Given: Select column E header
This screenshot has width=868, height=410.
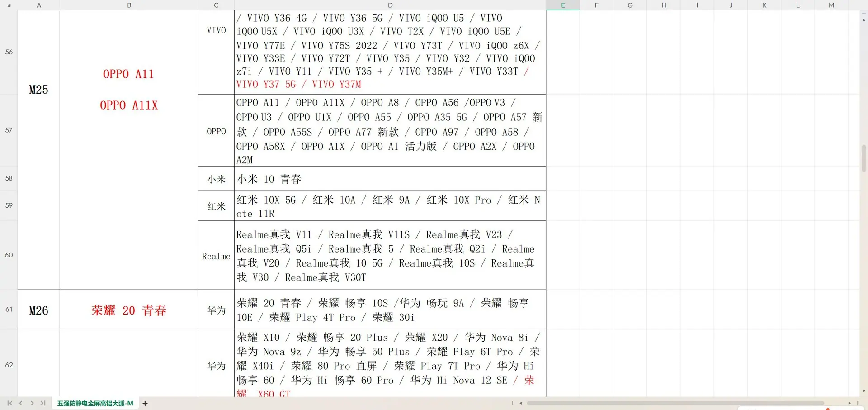Looking at the screenshot, I should pyautogui.click(x=563, y=5).
